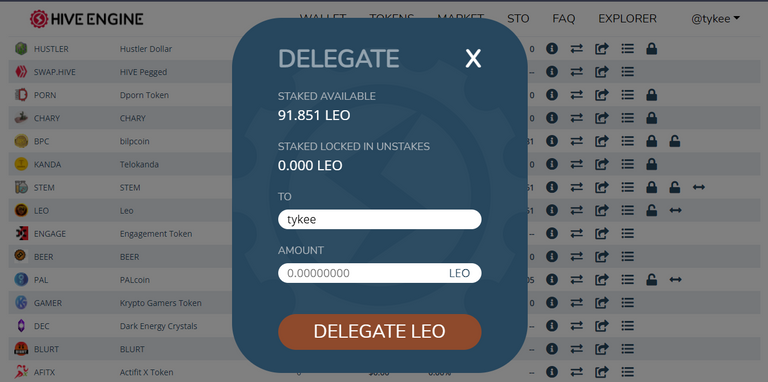Click the BLURT token avatar icon
The height and width of the screenshot is (382, 768).
coord(21,349)
